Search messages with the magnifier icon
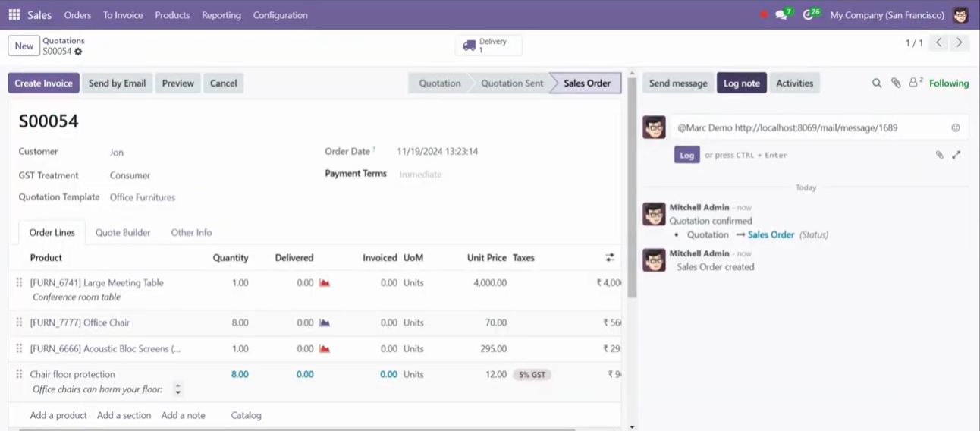The image size is (980, 431). click(x=877, y=83)
